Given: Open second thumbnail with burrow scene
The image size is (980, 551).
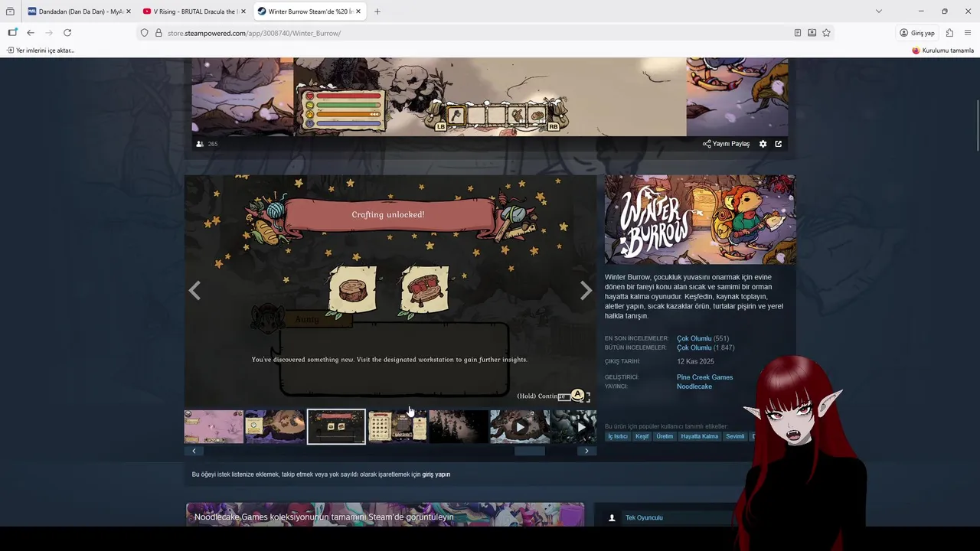Looking at the screenshot, I should 275,427.
